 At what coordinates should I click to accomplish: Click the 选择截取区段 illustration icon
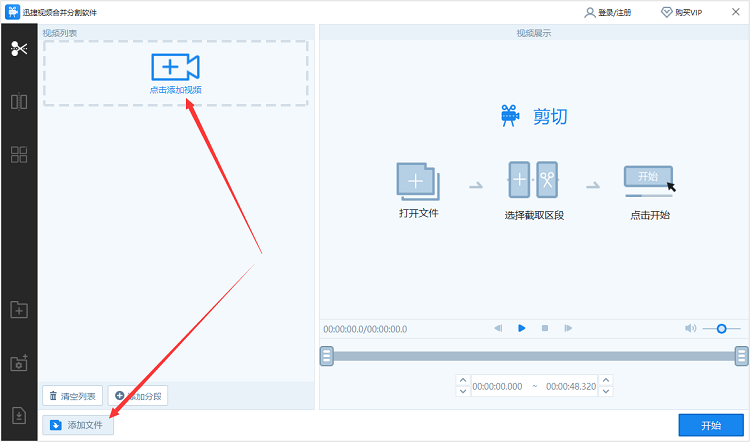click(x=533, y=180)
